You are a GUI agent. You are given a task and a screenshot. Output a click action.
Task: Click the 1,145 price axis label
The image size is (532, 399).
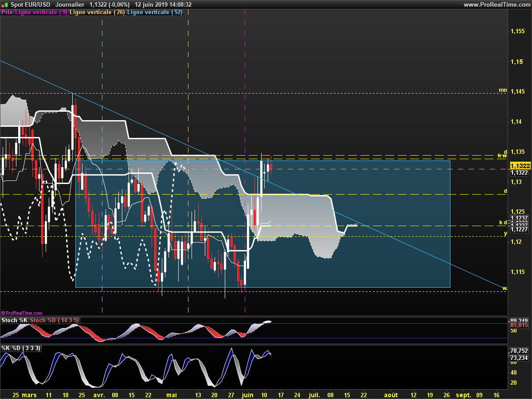click(518, 92)
